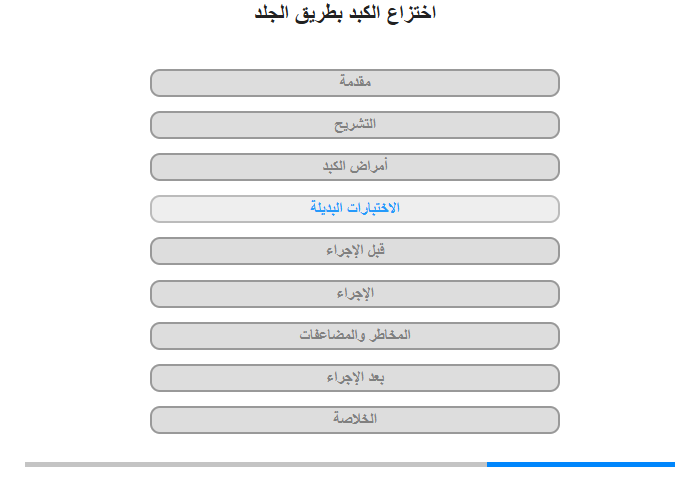The height and width of the screenshot is (480, 700).
Task: Select the التشريح section button
Action: (x=355, y=125)
